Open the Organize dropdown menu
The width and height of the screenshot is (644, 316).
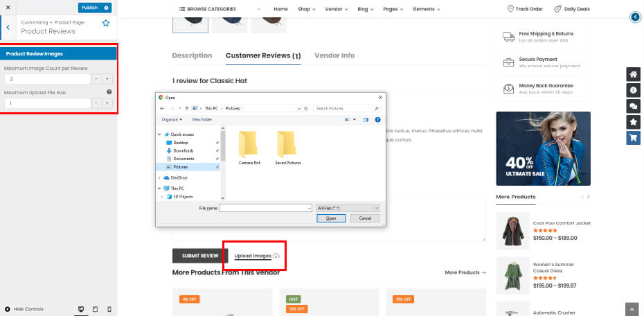(x=171, y=119)
